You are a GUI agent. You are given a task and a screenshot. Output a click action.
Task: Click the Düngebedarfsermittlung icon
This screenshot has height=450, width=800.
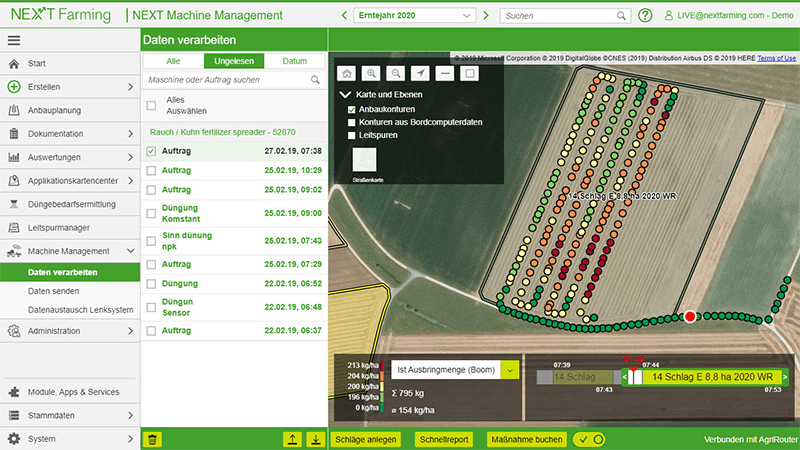pyautogui.click(x=14, y=204)
